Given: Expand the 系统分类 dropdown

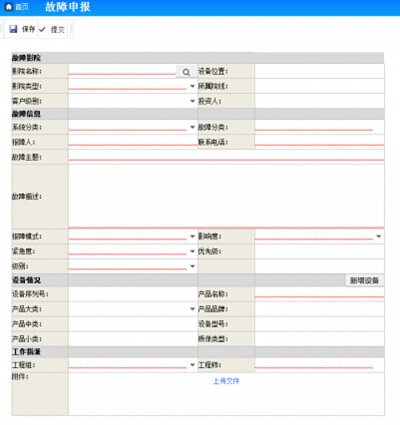Looking at the screenshot, I should pyautogui.click(x=192, y=127).
